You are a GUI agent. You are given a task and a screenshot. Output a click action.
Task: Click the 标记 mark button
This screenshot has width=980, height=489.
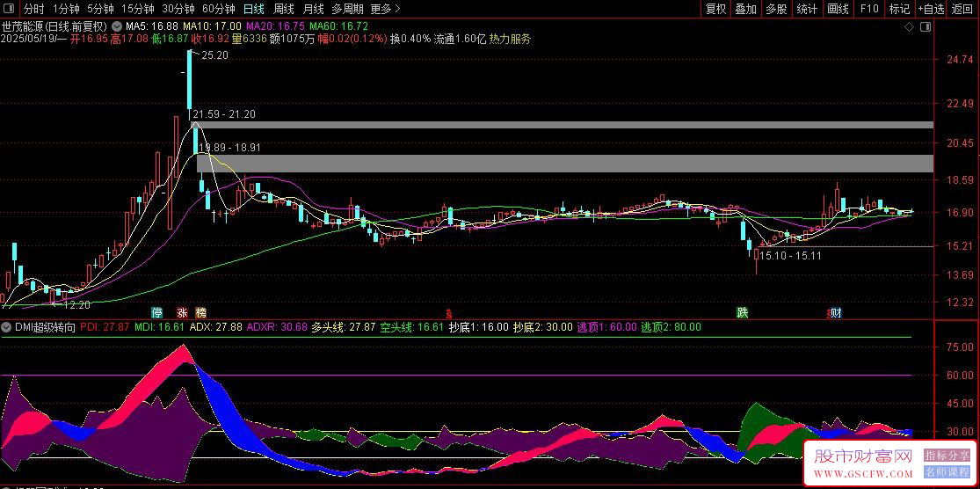pyautogui.click(x=899, y=9)
